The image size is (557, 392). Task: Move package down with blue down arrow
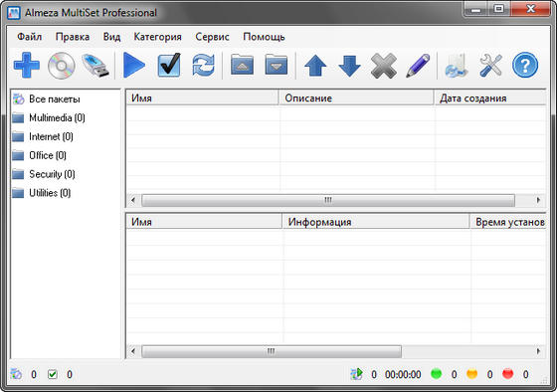(x=349, y=66)
